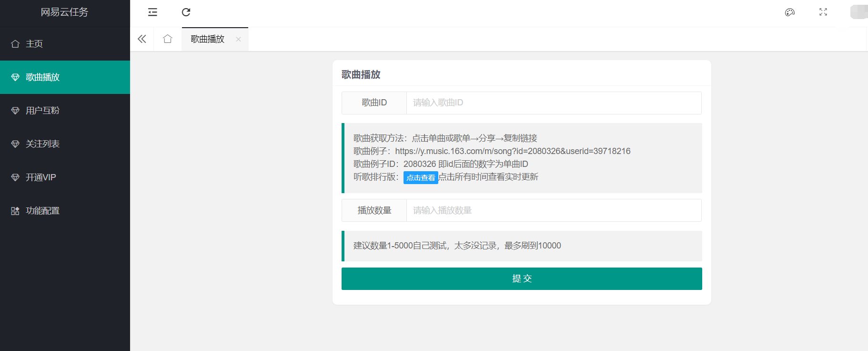Image resolution: width=868 pixels, height=351 pixels.
Task: Collapse the sidebar menu icon
Action: pyautogui.click(x=152, y=12)
